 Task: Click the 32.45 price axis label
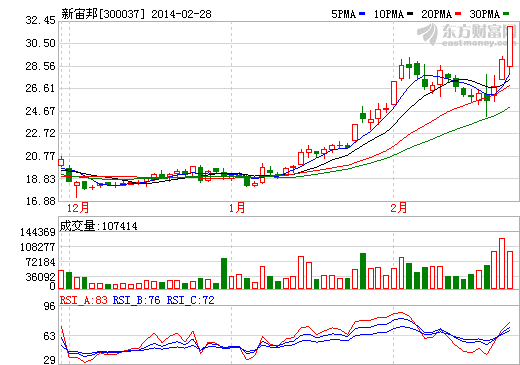tap(41, 20)
